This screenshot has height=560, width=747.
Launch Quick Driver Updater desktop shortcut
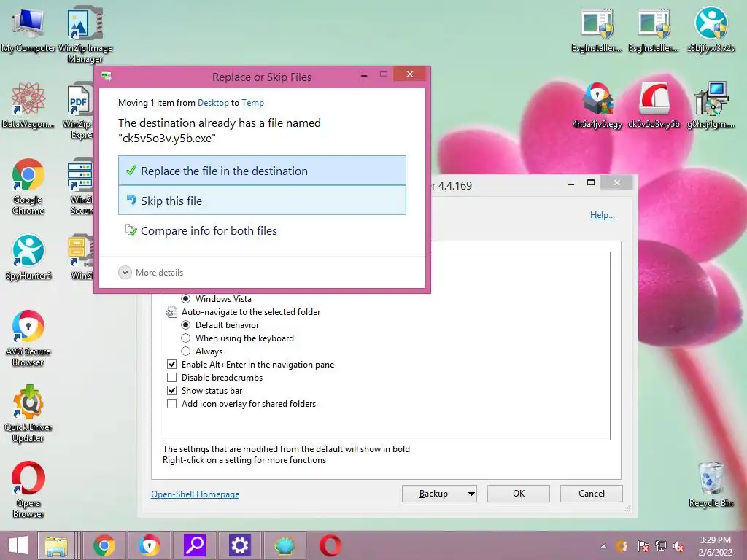pyautogui.click(x=28, y=414)
